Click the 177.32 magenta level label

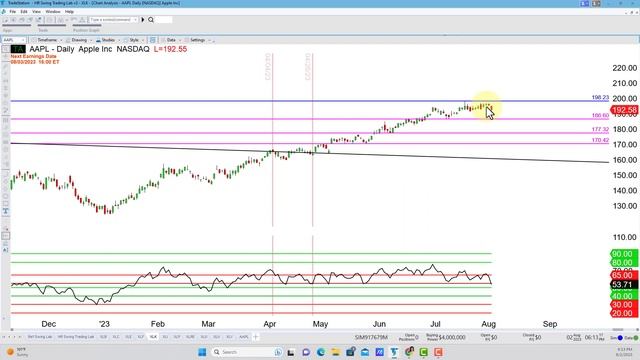click(600, 129)
